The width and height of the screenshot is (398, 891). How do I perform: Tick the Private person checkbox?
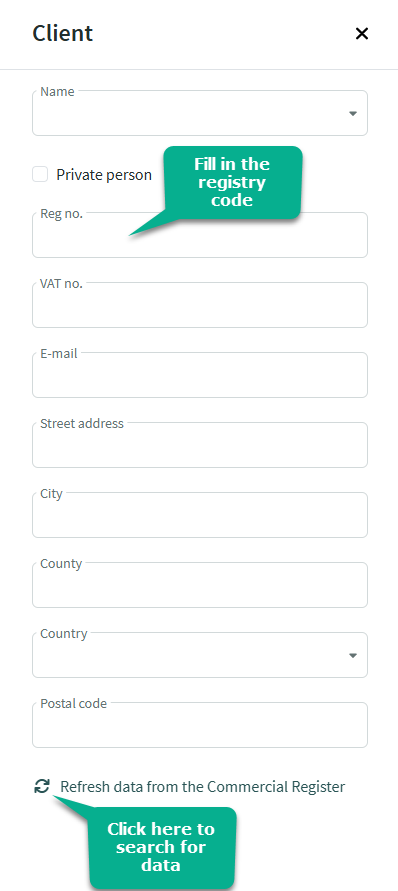(x=40, y=174)
